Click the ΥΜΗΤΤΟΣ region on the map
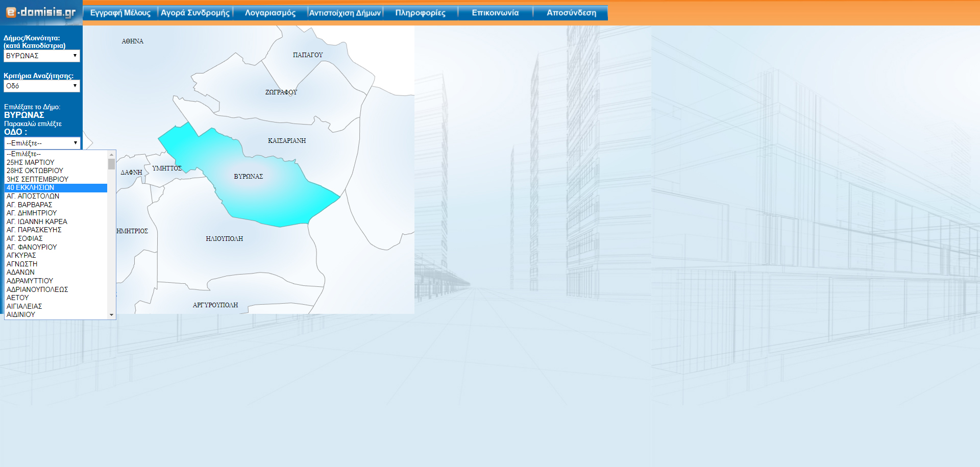 167,168
